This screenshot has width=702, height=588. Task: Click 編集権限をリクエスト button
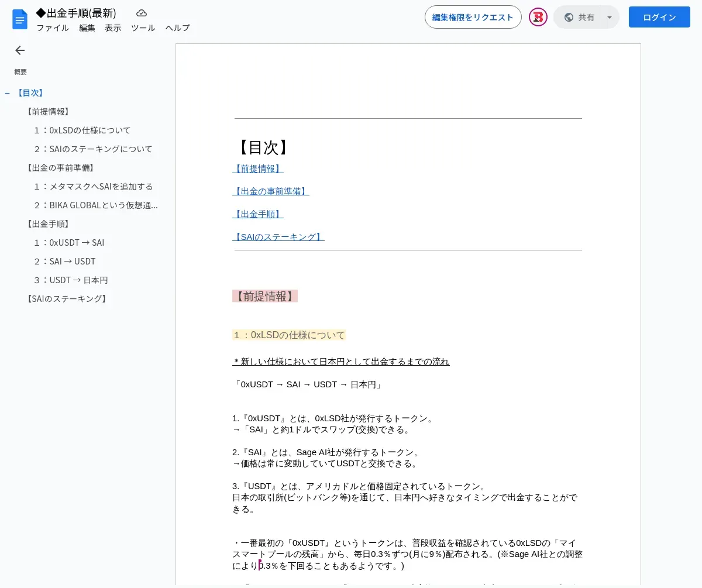(x=473, y=17)
